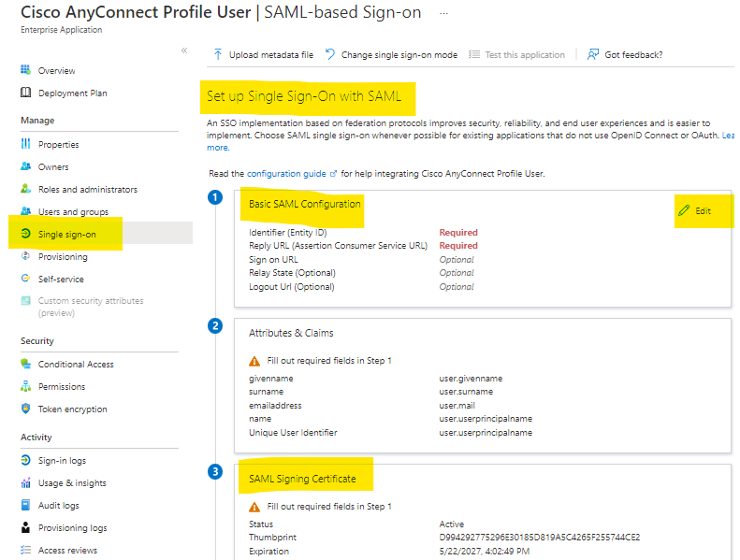Click the Unique User Identifier claim
Image resolution: width=740 pixels, height=560 pixels.
pos(293,432)
